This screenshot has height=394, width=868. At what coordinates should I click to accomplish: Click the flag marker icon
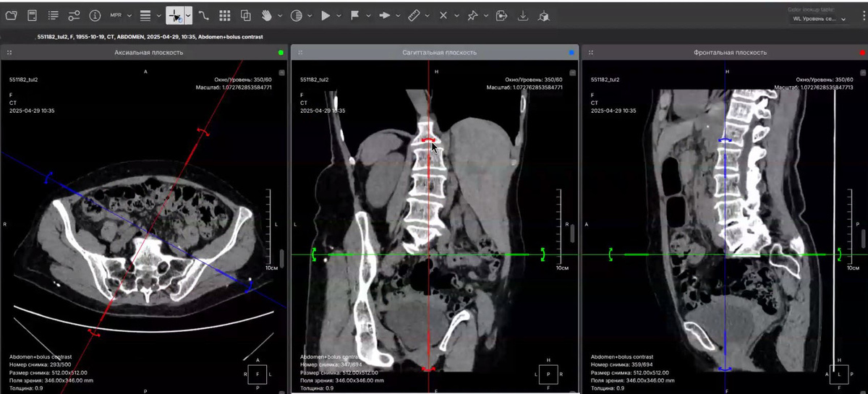(355, 15)
